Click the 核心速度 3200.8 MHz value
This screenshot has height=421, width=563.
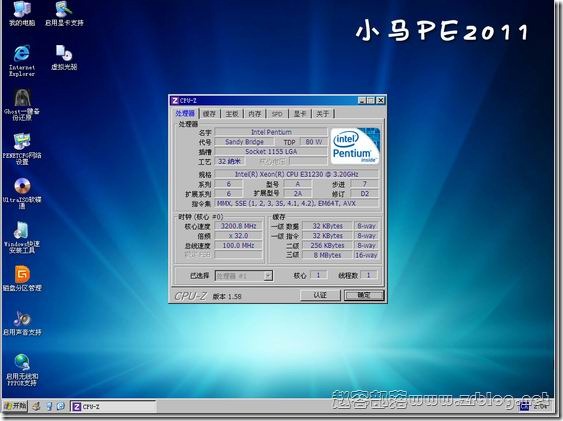point(238,226)
